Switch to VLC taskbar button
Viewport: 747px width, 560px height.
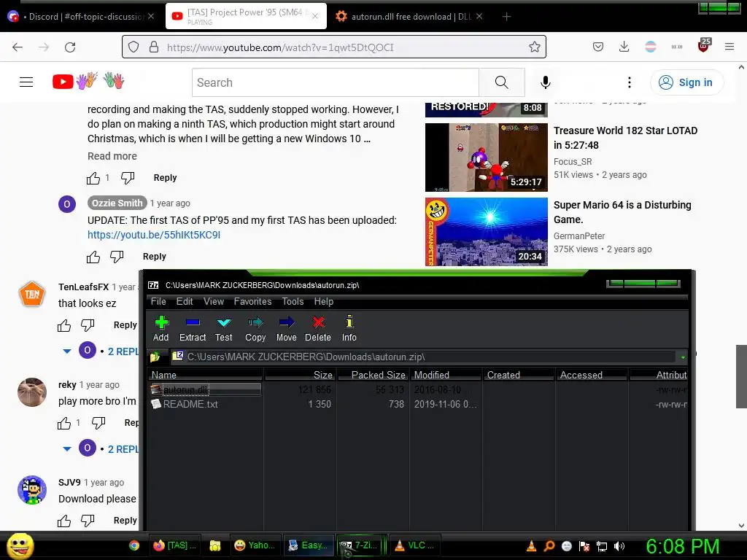pyautogui.click(x=414, y=545)
